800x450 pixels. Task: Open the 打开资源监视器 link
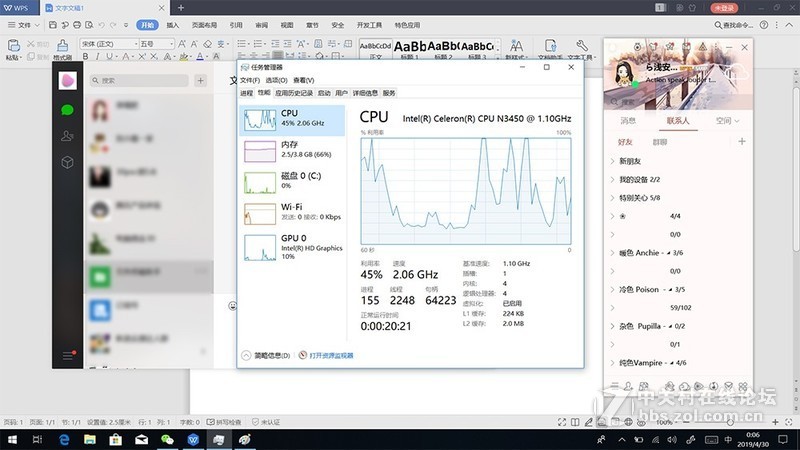[329, 355]
